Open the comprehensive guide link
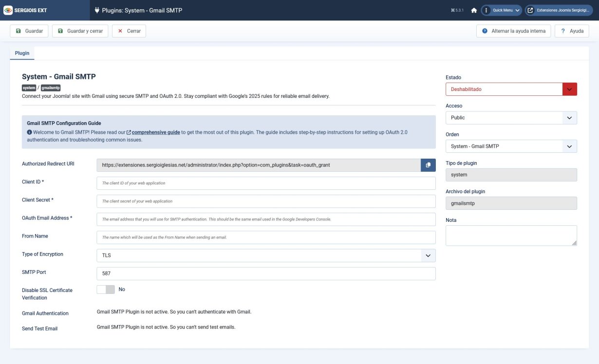Image resolution: width=599 pixels, height=364 pixels. [156, 132]
